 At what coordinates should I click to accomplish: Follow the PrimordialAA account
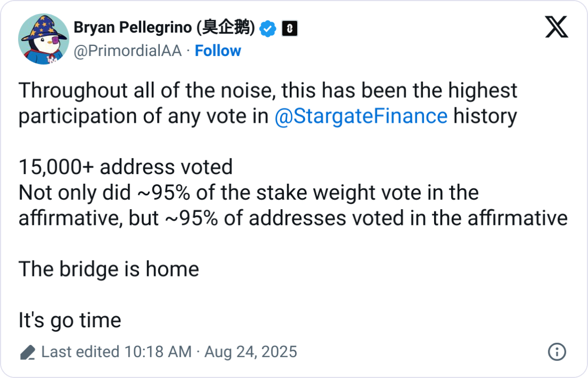(x=218, y=51)
